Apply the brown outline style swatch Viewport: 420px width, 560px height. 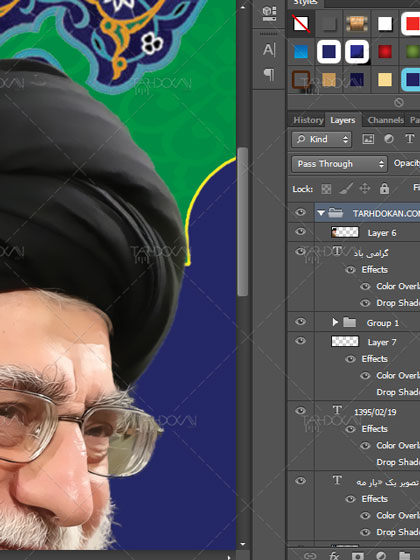point(301,80)
